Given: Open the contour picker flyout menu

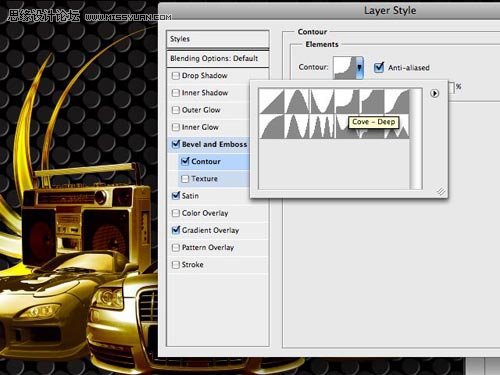Looking at the screenshot, I should click(x=435, y=93).
